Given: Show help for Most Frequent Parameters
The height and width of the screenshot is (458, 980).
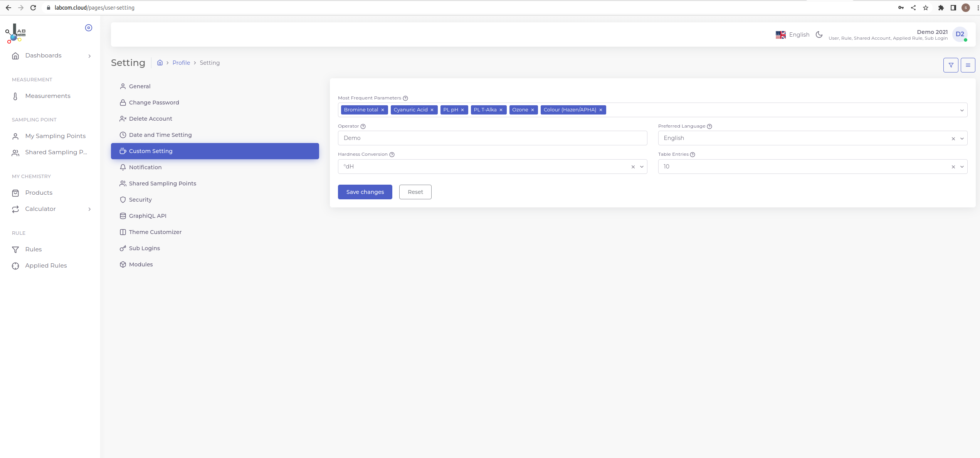Looking at the screenshot, I should tap(405, 98).
